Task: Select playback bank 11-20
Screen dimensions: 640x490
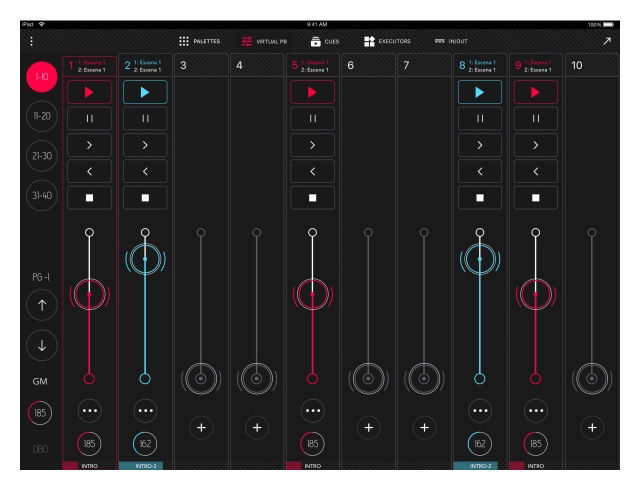Action: tap(42, 116)
